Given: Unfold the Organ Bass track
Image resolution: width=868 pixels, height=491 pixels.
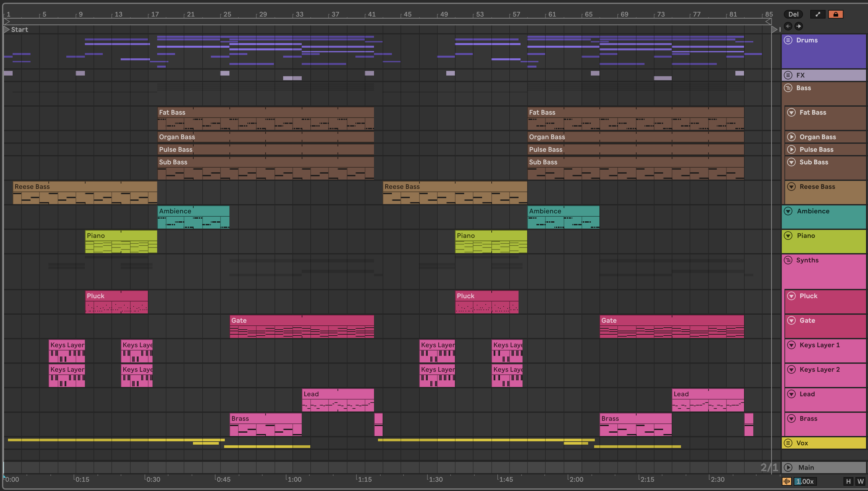Looking at the screenshot, I should pyautogui.click(x=791, y=137).
